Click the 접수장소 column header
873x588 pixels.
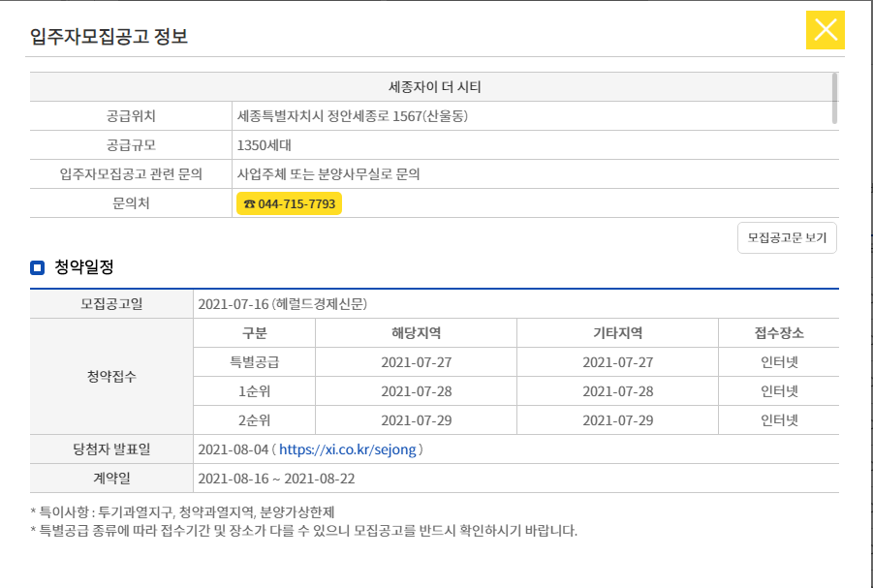pyautogui.click(x=779, y=333)
